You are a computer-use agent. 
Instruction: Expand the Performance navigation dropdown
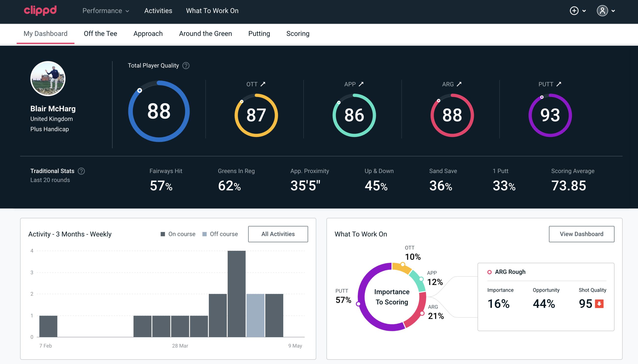[106, 11]
